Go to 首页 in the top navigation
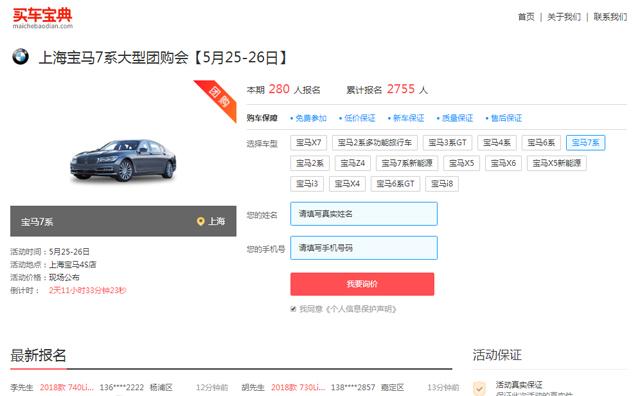 pyautogui.click(x=526, y=17)
